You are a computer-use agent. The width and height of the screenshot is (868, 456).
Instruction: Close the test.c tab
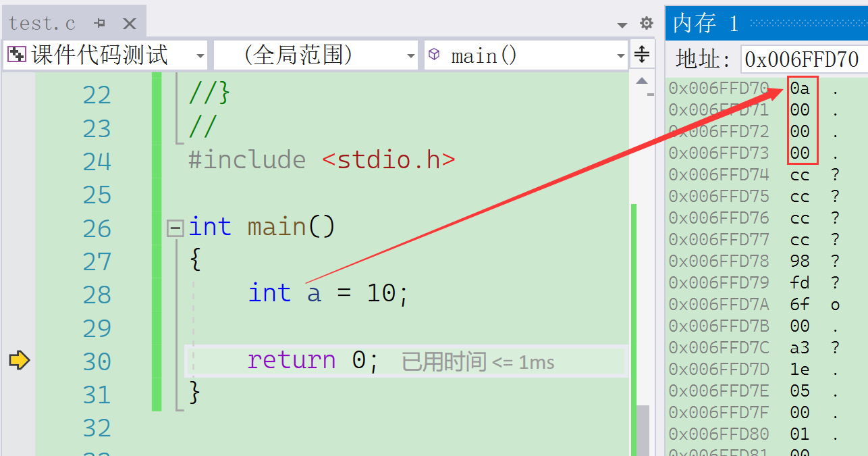129,24
